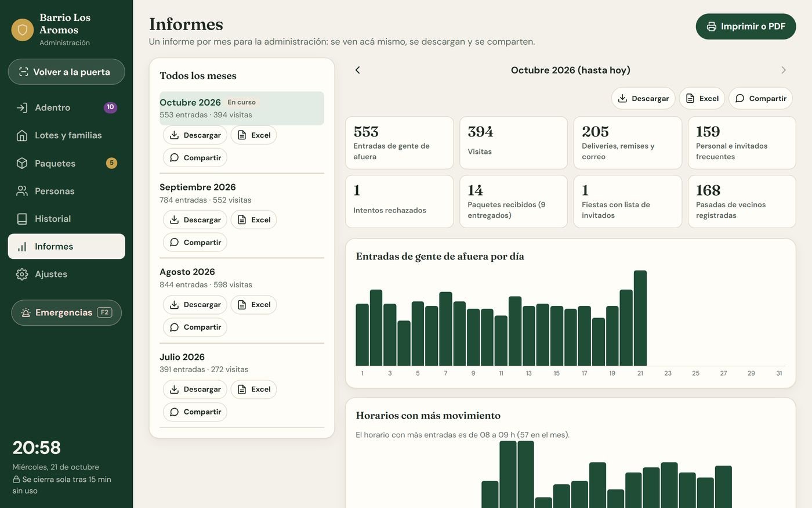
Task: Click the printer icon in Imprimir o PDF
Action: [x=712, y=27]
